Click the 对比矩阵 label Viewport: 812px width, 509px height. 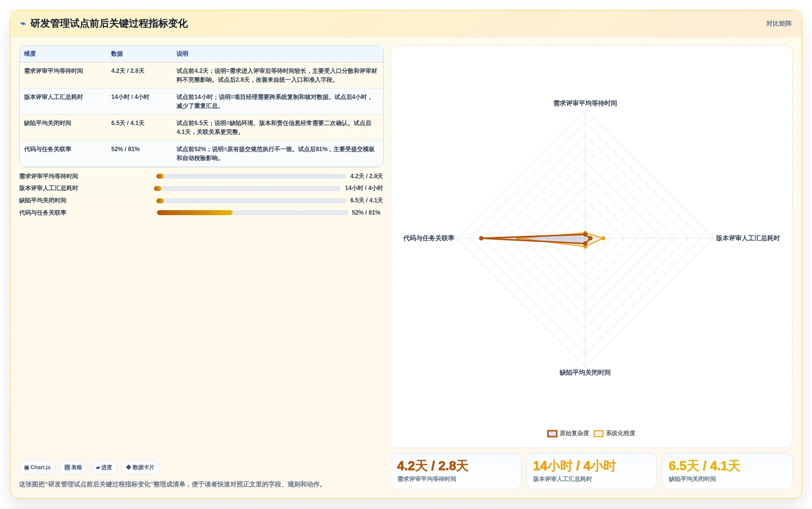point(779,24)
